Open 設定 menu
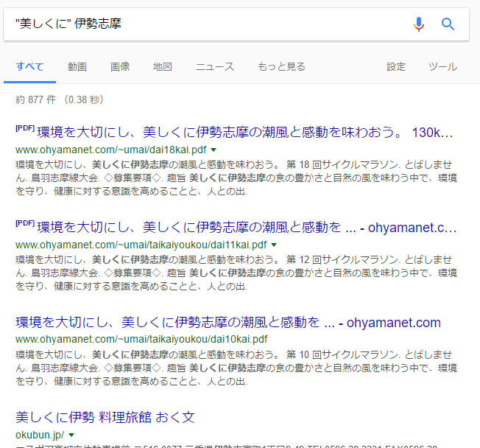480x448 pixels. click(x=396, y=67)
